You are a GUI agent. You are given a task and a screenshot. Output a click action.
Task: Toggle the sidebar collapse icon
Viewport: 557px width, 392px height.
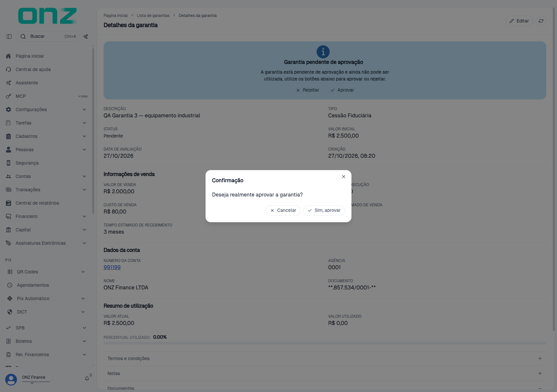click(x=9, y=36)
